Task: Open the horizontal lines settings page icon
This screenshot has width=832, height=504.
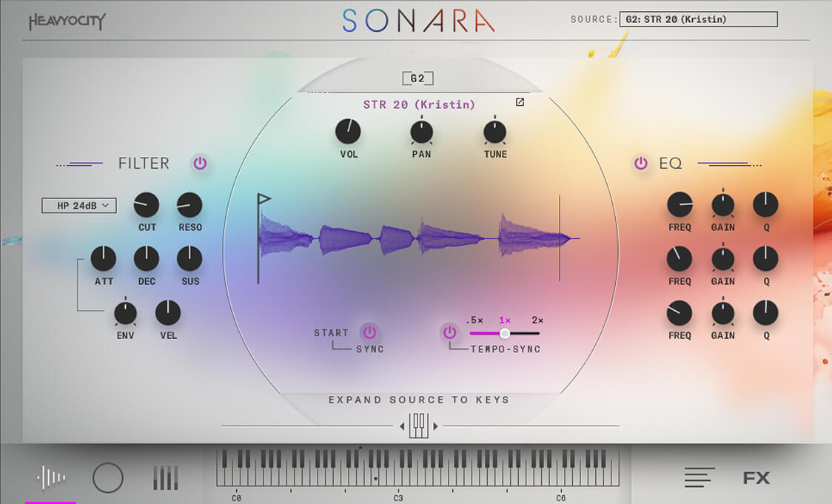Action: tap(700, 478)
